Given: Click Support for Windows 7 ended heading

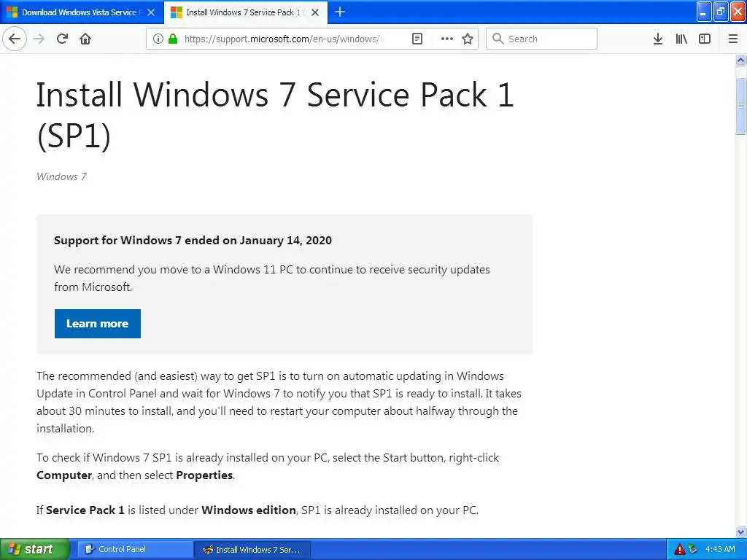Looking at the screenshot, I should (x=193, y=240).
